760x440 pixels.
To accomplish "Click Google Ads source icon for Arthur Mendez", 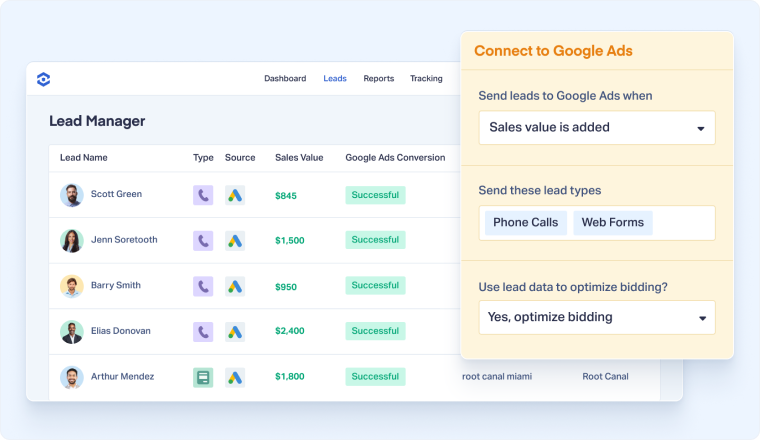I will click(235, 377).
